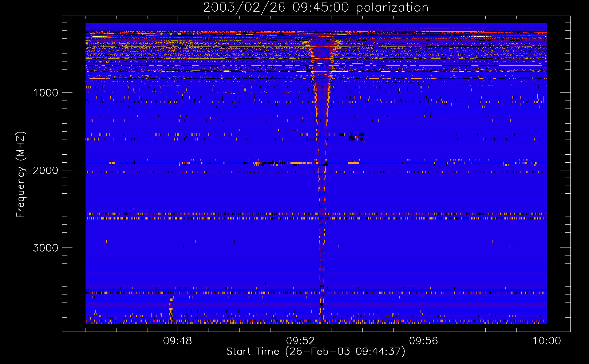
Task: Click the 3000 frequency tick label
Action: pos(46,248)
